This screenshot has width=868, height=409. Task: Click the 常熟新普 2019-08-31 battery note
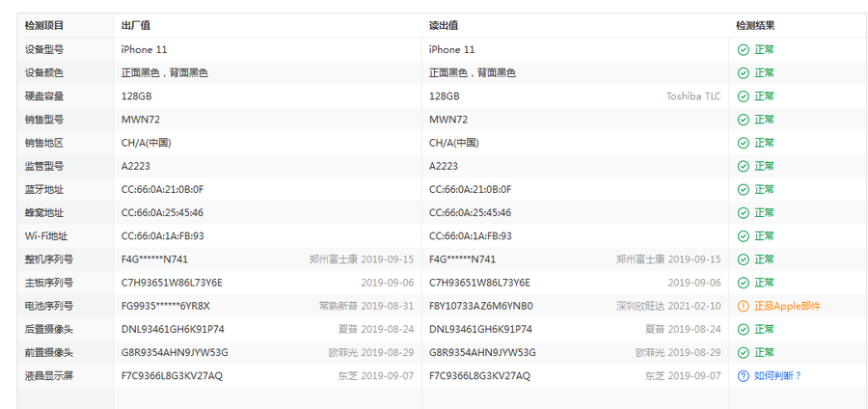click(366, 306)
